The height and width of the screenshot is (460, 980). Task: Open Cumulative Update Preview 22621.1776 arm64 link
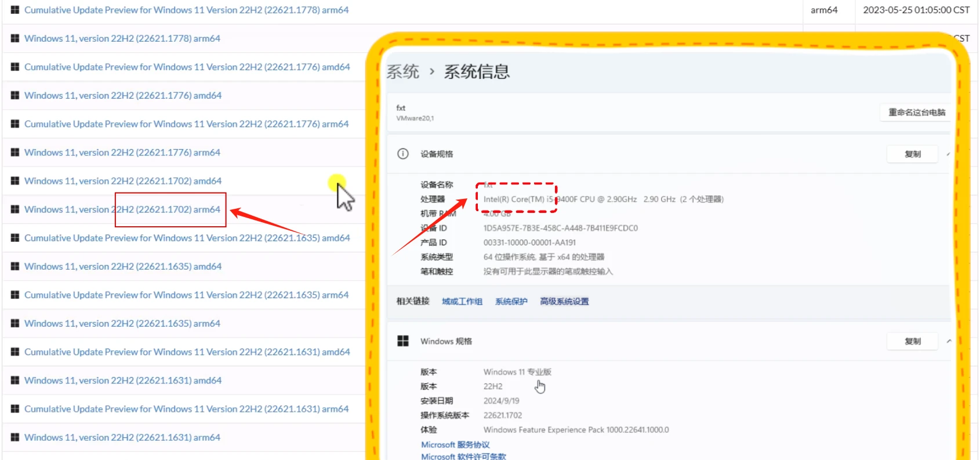pyautogui.click(x=186, y=124)
